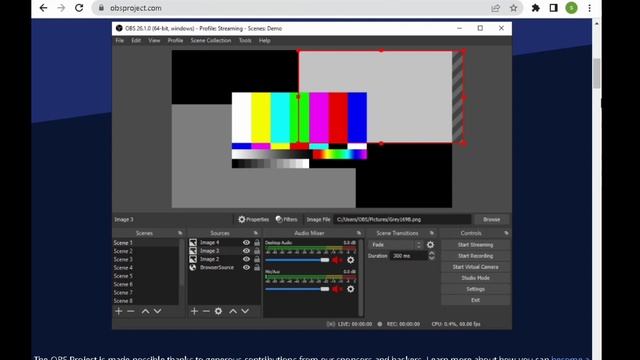This screenshot has height=360, width=640.
Task: Open Filters in the source toolbar
Action: click(x=286, y=220)
